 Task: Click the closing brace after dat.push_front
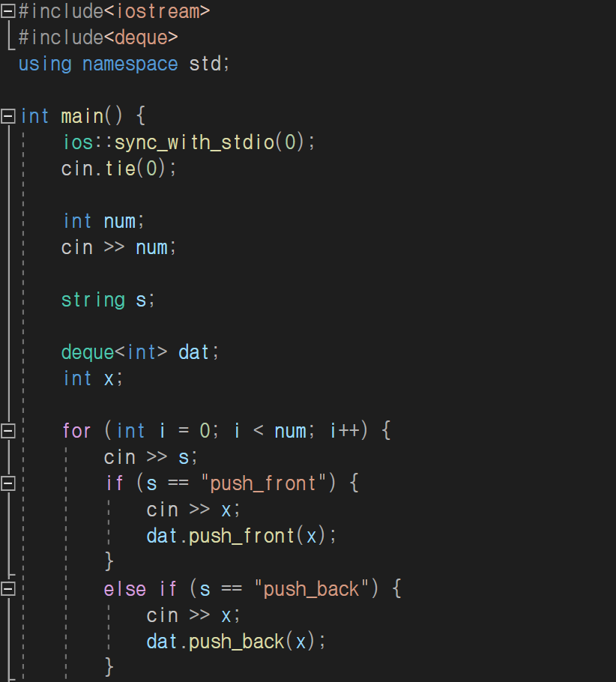pyautogui.click(x=109, y=561)
